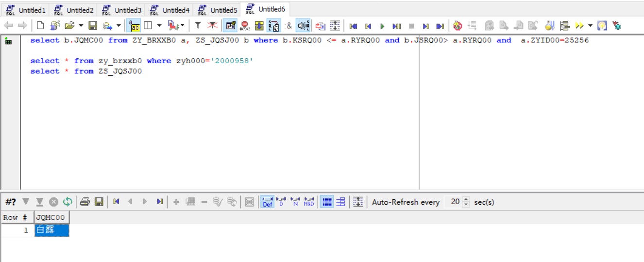Go to last record in results

(159, 202)
